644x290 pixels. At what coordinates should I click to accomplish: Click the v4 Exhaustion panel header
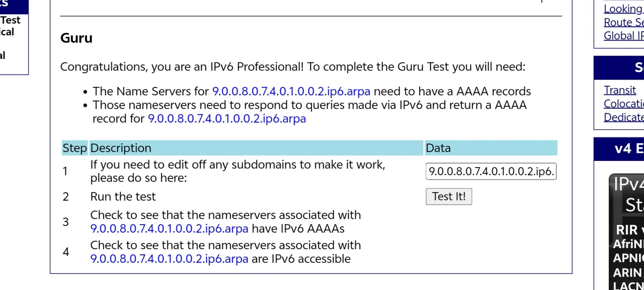pos(619,149)
